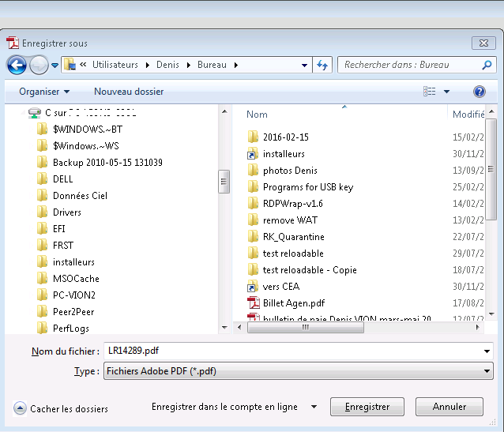The height and width of the screenshot is (432, 504).
Task: Create a Nouveau dossier
Action: point(129,92)
